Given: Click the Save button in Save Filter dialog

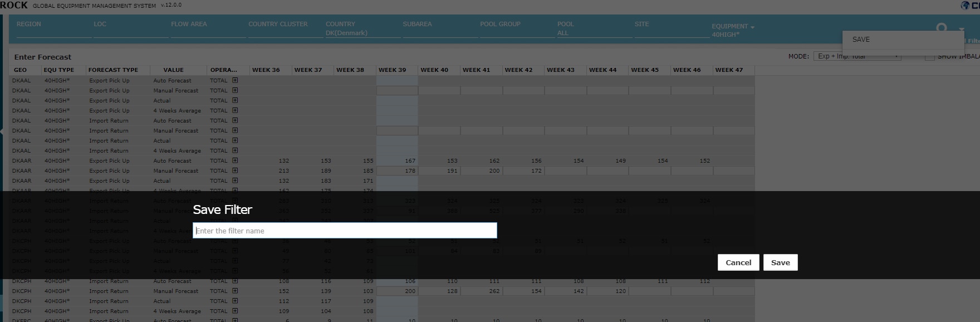Looking at the screenshot, I should coord(780,262).
